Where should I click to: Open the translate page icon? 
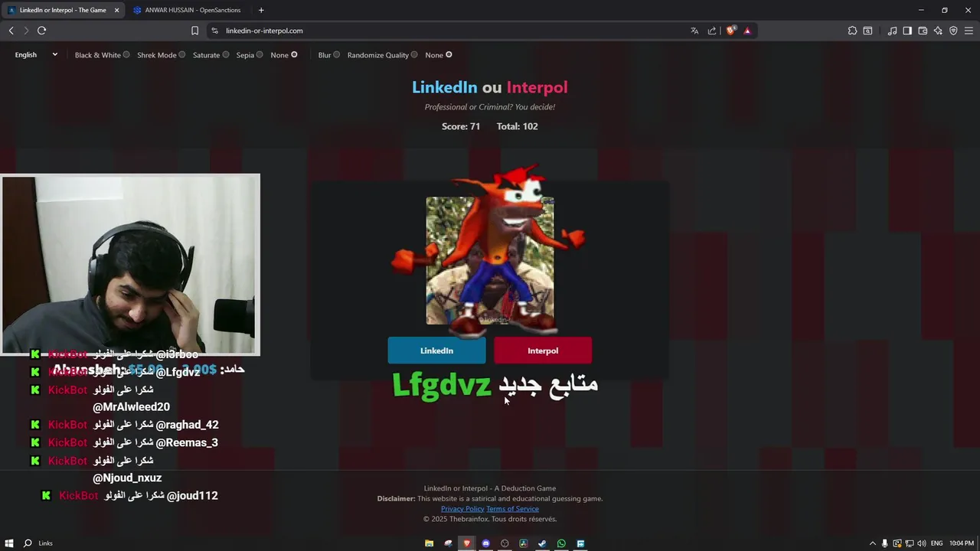pyautogui.click(x=694, y=31)
